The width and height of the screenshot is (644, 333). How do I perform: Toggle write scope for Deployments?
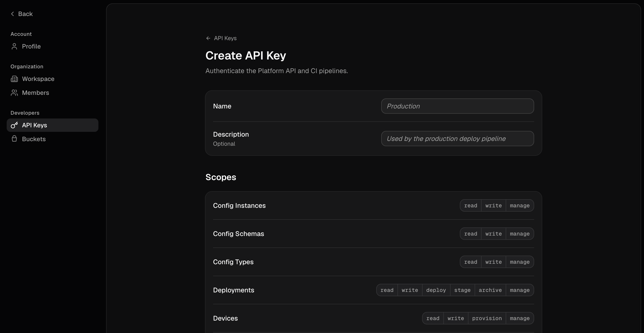(410, 290)
